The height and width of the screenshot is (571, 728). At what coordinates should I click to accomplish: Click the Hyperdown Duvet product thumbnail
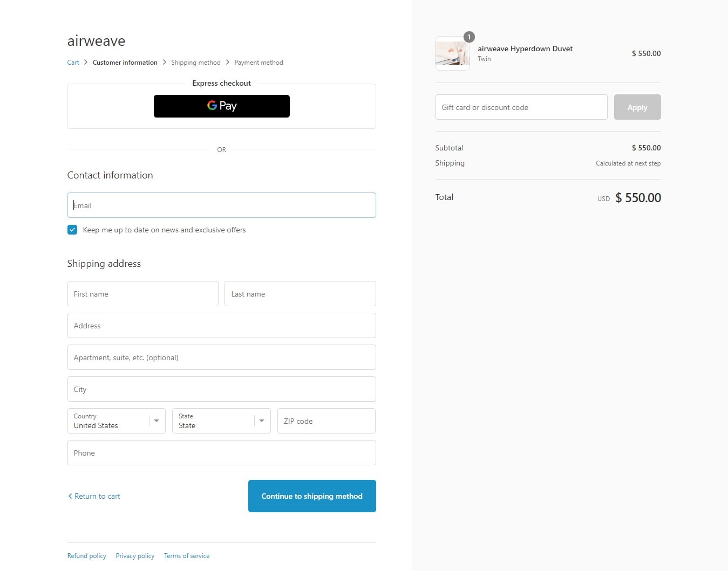(x=452, y=53)
